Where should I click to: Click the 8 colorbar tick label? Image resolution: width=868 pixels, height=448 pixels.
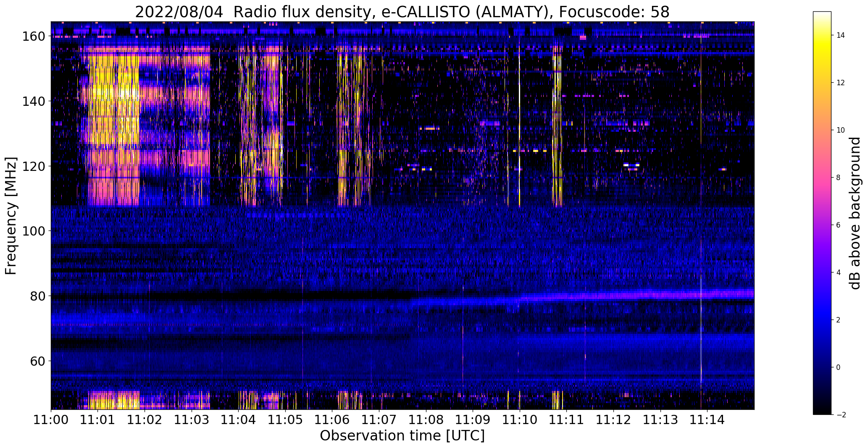tap(839, 178)
